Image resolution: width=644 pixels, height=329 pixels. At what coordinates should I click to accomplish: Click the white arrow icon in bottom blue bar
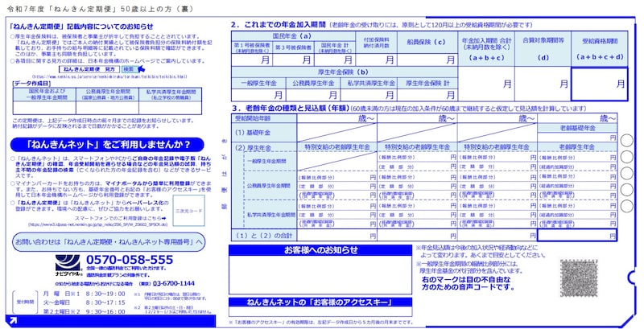pyautogui.click(x=13, y=321)
